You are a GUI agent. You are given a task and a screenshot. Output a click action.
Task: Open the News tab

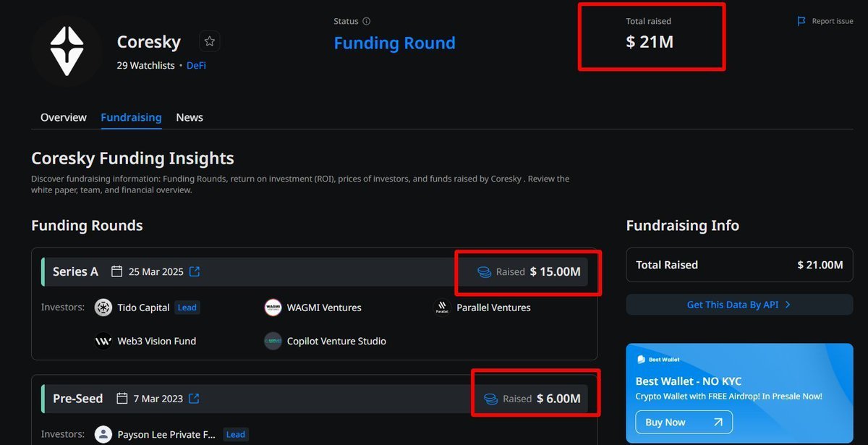pyautogui.click(x=189, y=117)
